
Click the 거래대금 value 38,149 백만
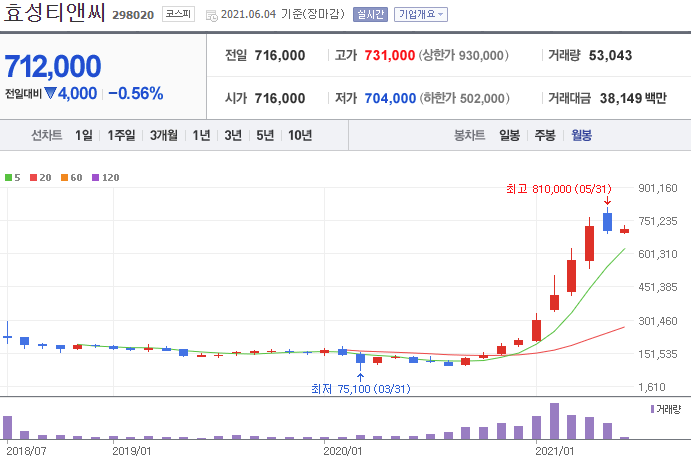633,98
